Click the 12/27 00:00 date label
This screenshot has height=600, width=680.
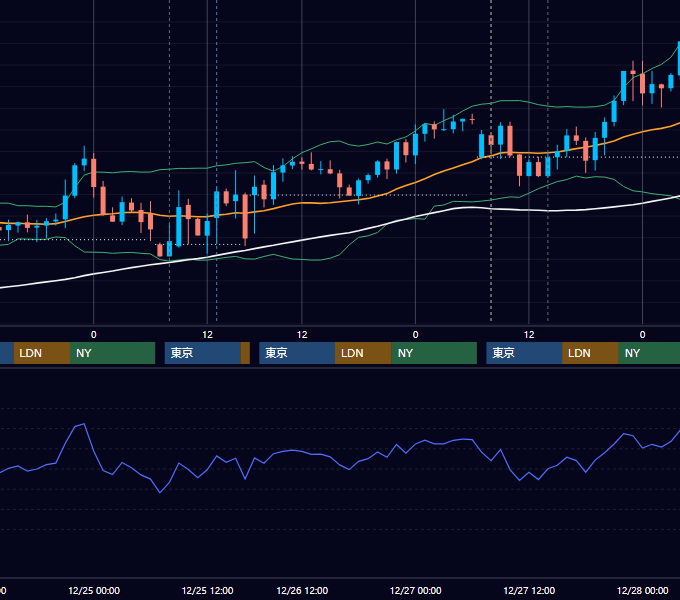click(x=415, y=590)
